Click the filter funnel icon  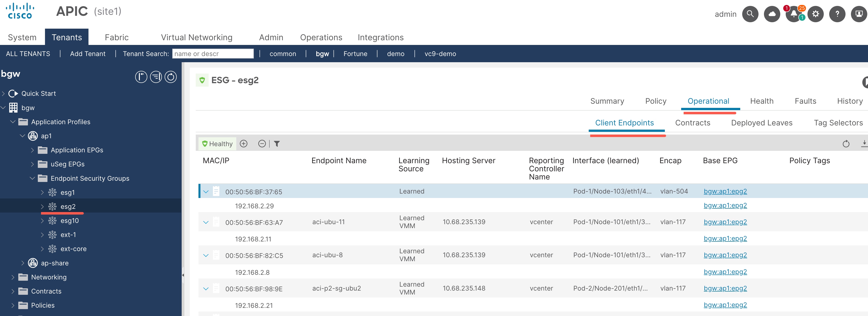[x=277, y=144]
